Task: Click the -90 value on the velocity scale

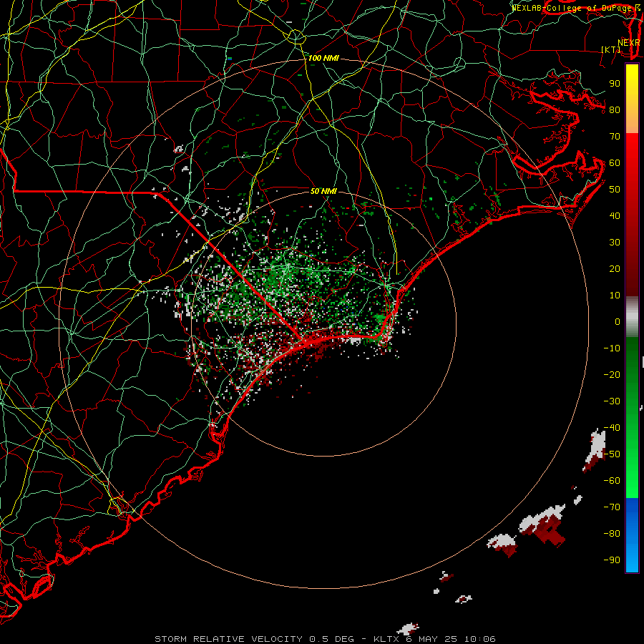Action: point(612,560)
